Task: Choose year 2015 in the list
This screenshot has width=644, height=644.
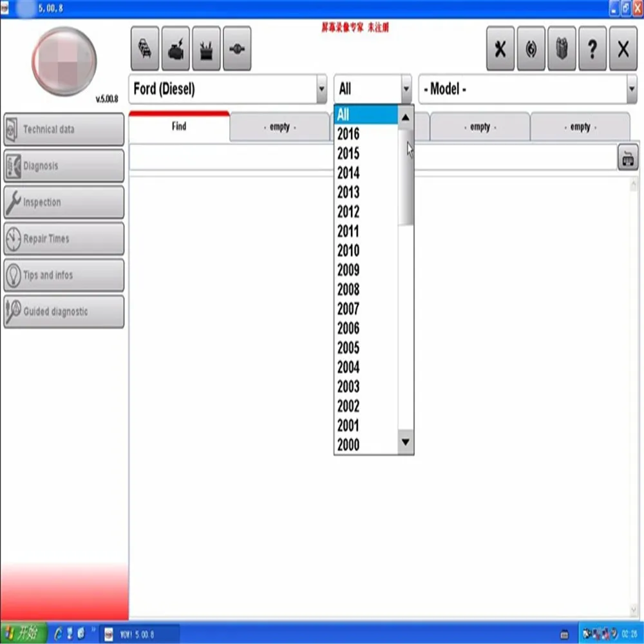Action: tap(366, 154)
